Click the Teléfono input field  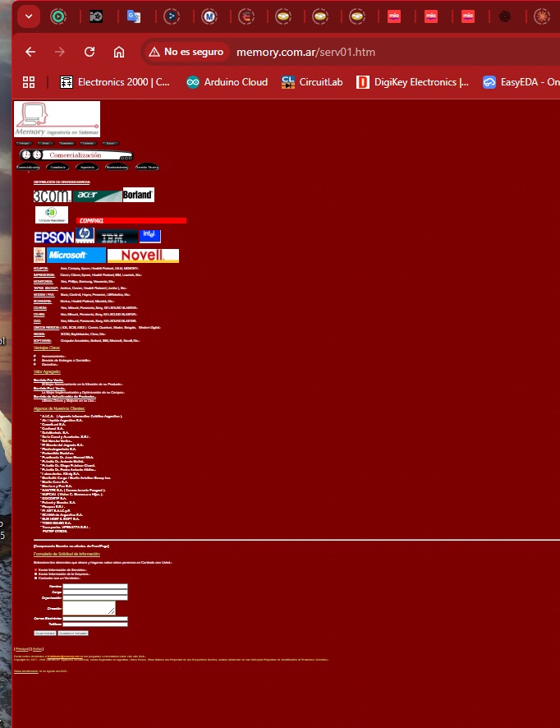95,624
